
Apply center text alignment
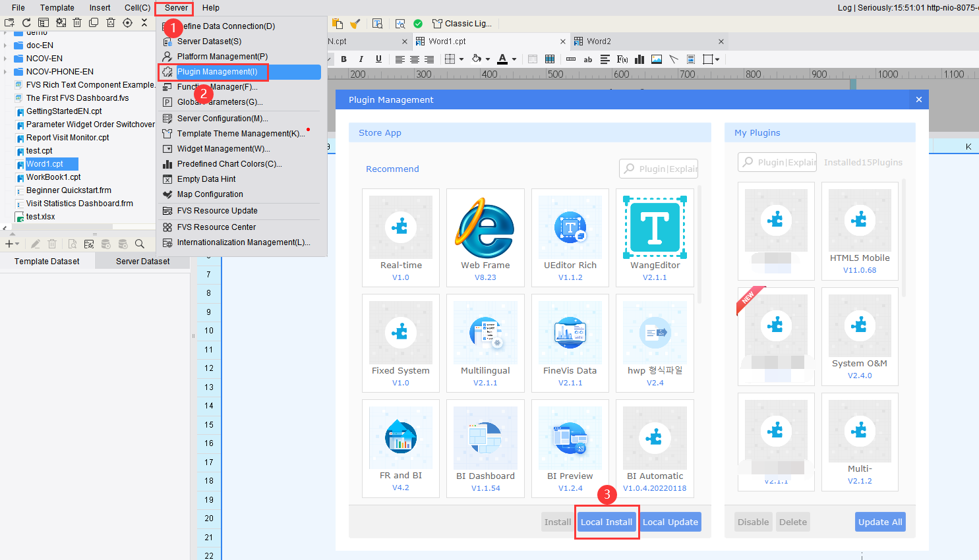[415, 59]
